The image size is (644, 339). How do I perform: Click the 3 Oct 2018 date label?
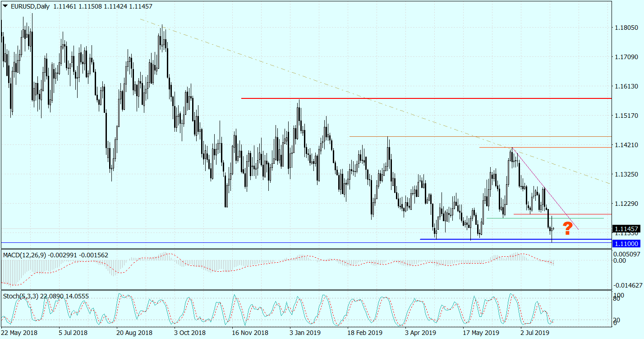(x=190, y=333)
